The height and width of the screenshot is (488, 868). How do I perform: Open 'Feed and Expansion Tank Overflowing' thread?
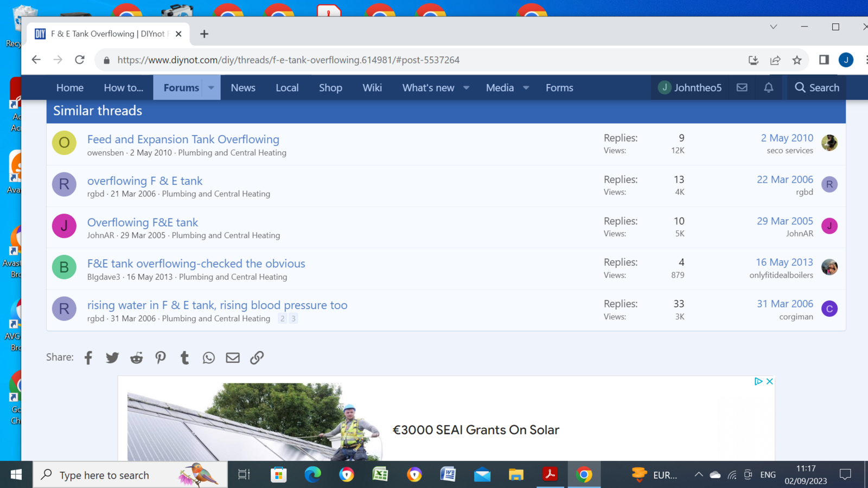pos(183,139)
